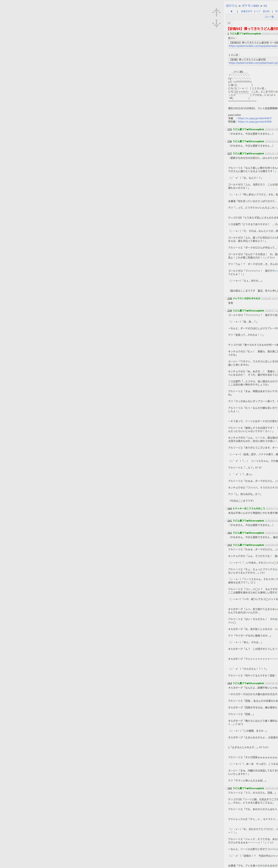Image resolution: width=278 pixels, height=868 pixels.
Task: Go to ポケモンBBS breadcrumb
Action: coord(250,6)
